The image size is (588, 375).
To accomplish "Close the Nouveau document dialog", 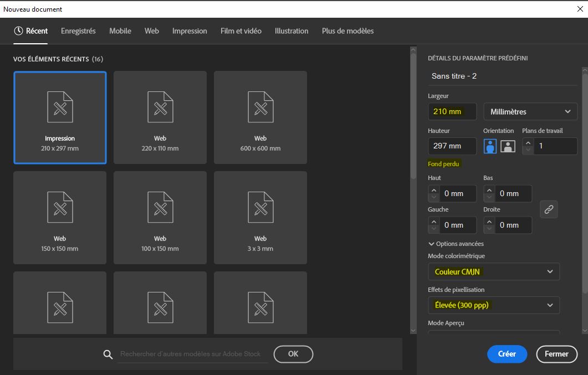I will click(x=580, y=9).
